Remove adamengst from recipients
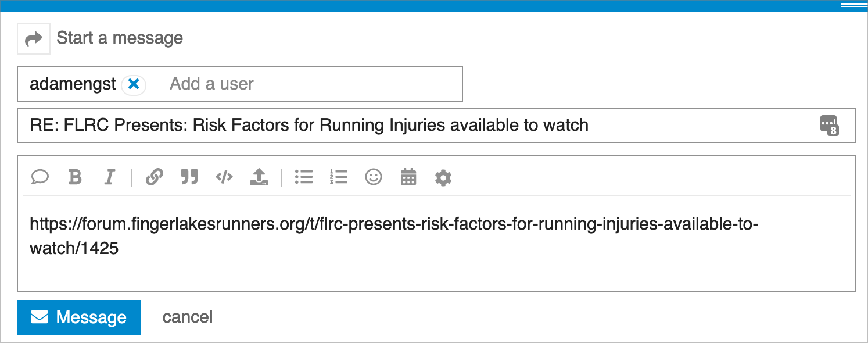The image size is (868, 343). pos(134,84)
